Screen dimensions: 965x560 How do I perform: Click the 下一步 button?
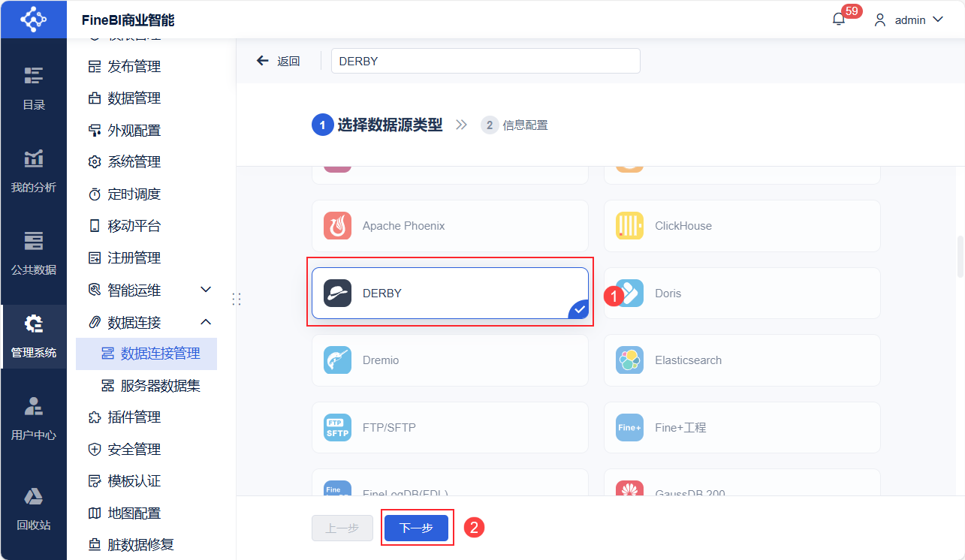pos(416,528)
